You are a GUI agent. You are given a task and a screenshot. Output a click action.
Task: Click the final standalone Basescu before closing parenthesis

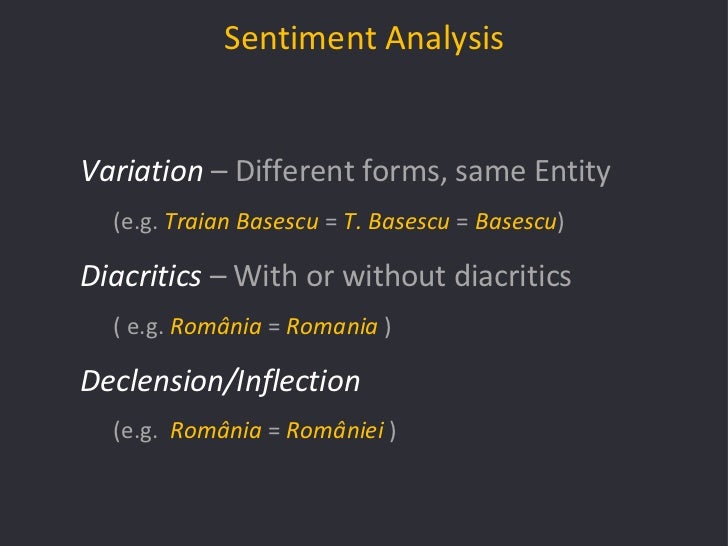tap(516, 222)
